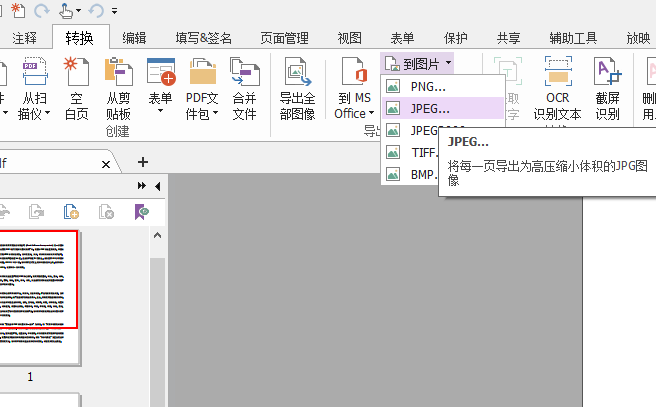Click page number 1 label
This screenshot has width=656, height=407.
click(30, 377)
